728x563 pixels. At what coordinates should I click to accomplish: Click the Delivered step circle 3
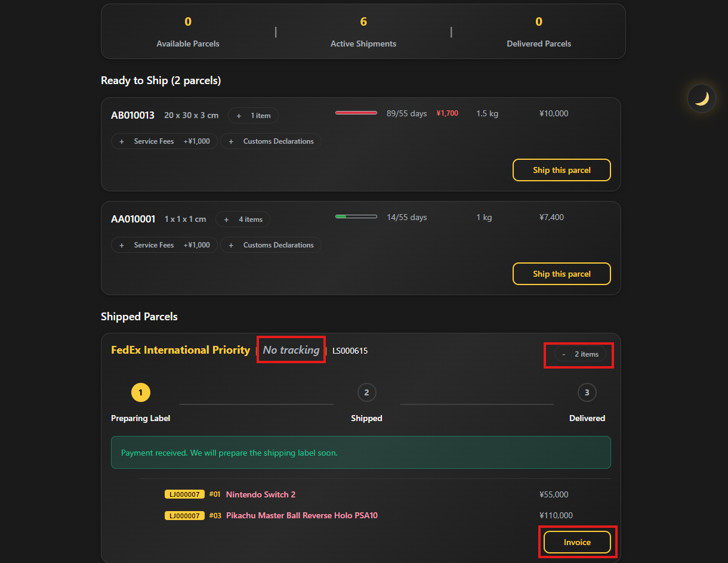click(x=587, y=392)
